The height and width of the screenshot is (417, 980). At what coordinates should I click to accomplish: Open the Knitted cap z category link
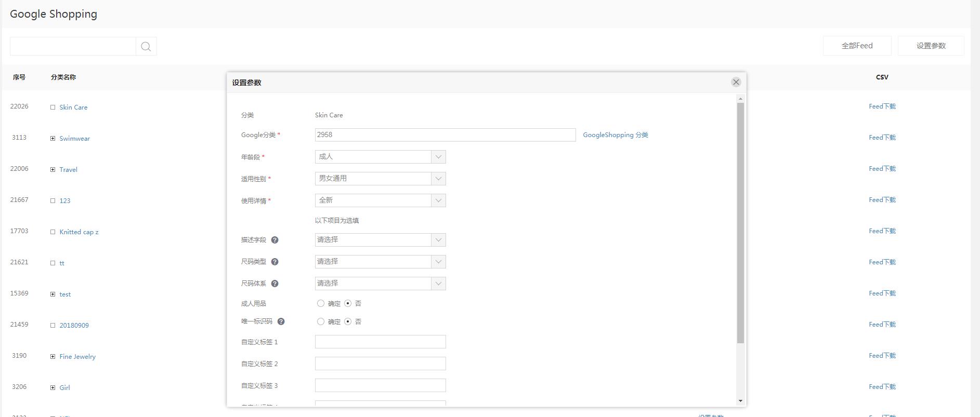point(79,232)
